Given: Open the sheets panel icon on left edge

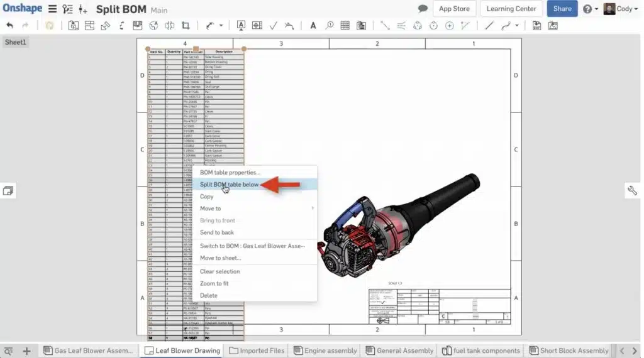Looking at the screenshot, I should [8, 191].
